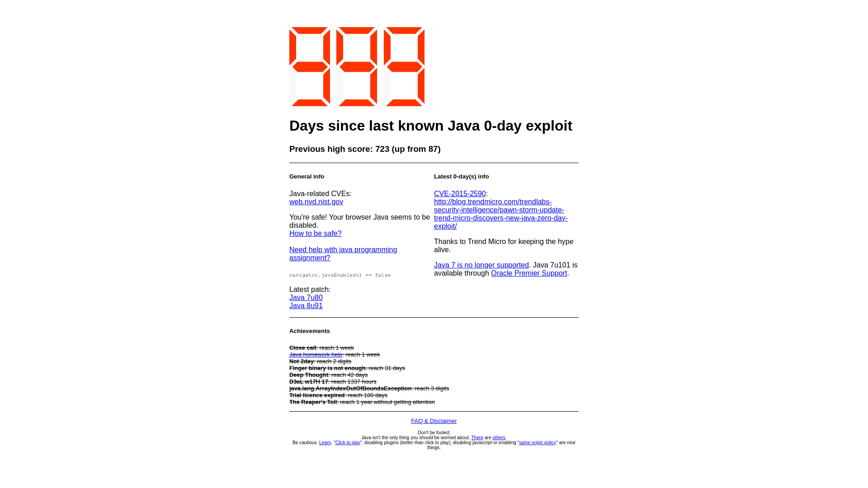Open the Java 8u91 patch download

pyautogui.click(x=306, y=305)
